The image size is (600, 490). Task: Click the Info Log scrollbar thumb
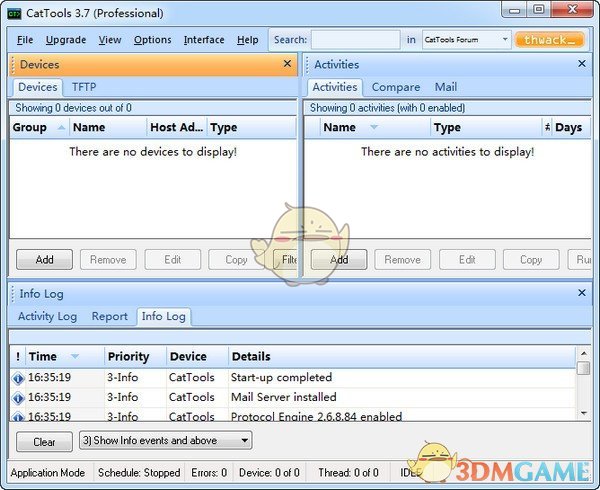(584, 368)
